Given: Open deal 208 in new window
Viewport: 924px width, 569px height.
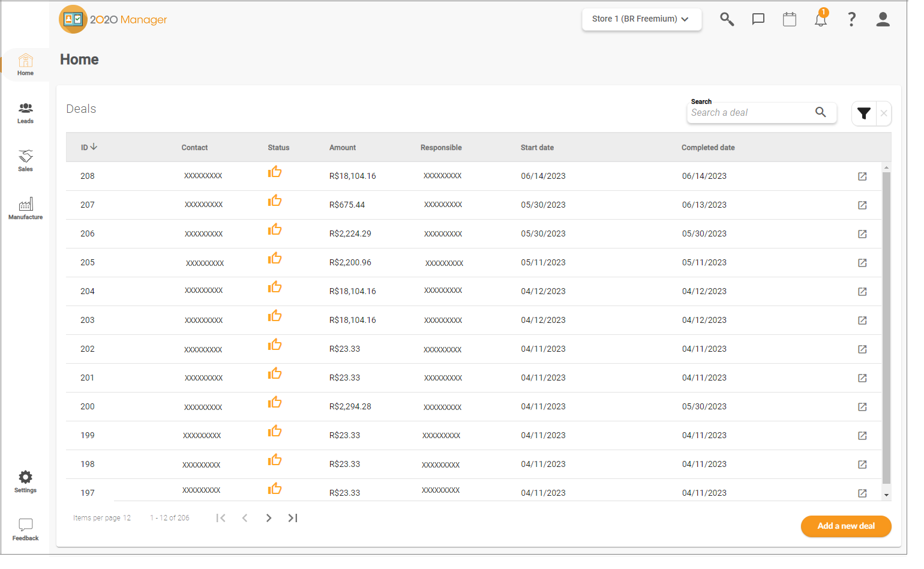Looking at the screenshot, I should [862, 176].
